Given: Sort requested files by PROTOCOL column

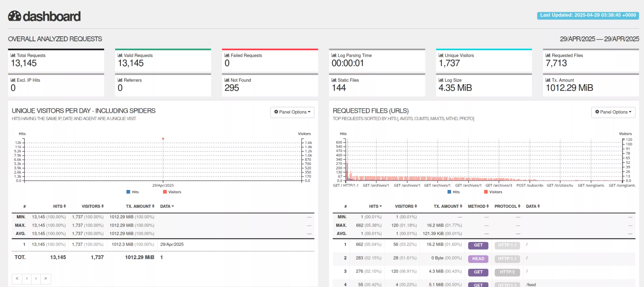Looking at the screenshot, I should [507, 206].
